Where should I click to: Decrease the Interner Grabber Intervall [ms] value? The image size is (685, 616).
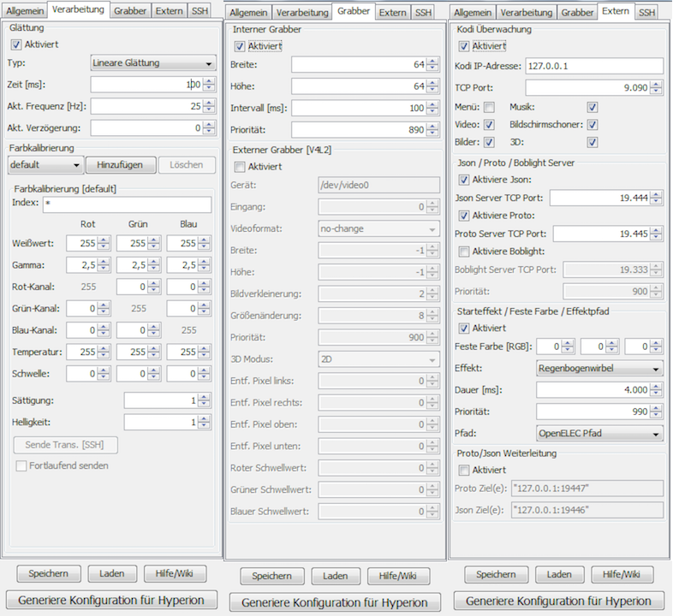click(x=432, y=112)
